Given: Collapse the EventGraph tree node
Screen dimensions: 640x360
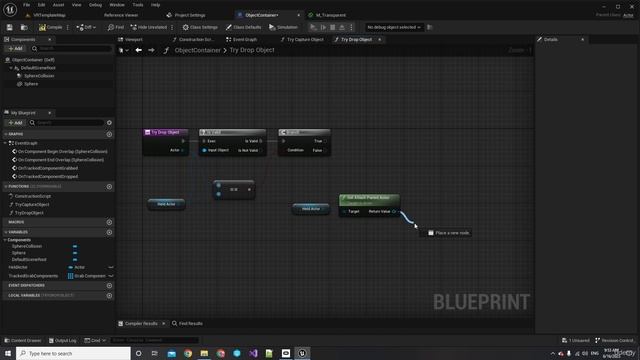Looking at the screenshot, I should coord(5,143).
